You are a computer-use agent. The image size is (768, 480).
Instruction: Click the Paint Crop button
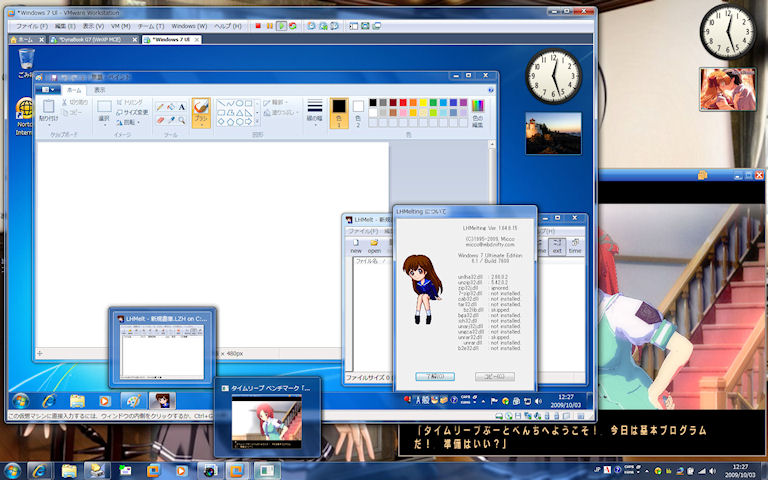click(x=129, y=102)
